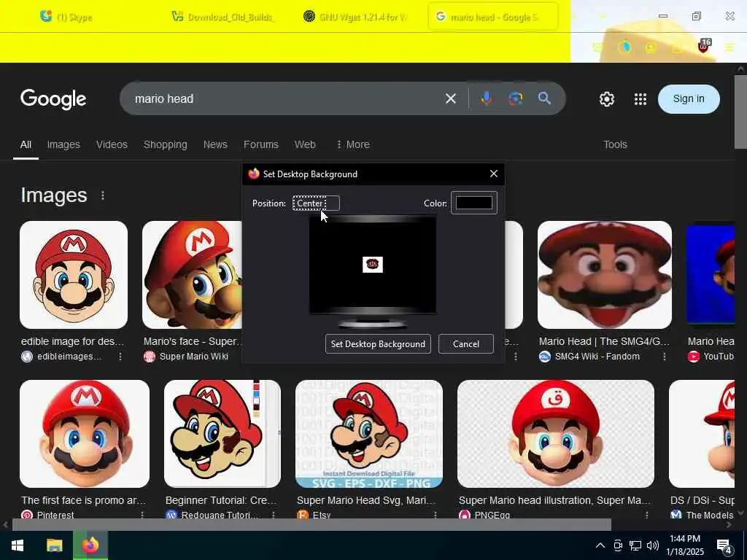Click the page vertical scrollbar thumb
The height and width of the screenshot is (560, 747).
(740, 112)
